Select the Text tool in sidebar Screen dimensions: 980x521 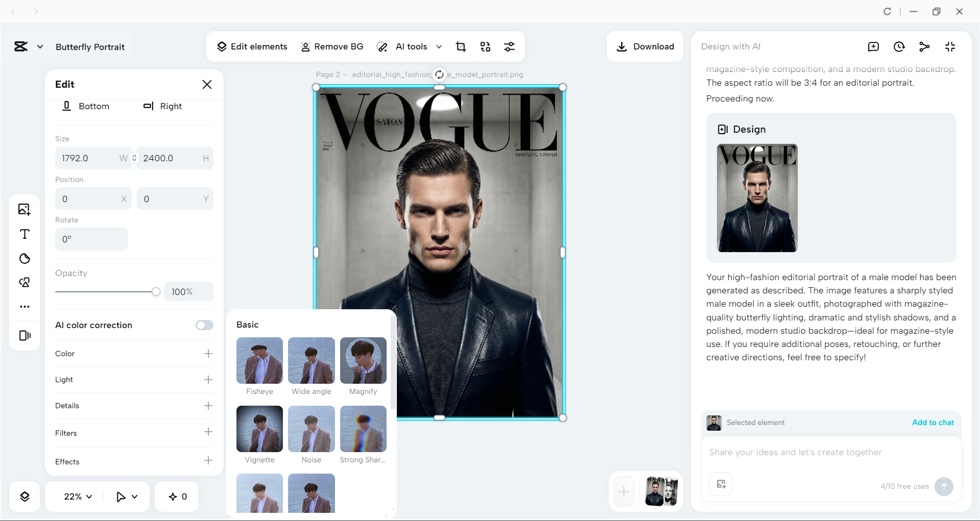point(25,234)
